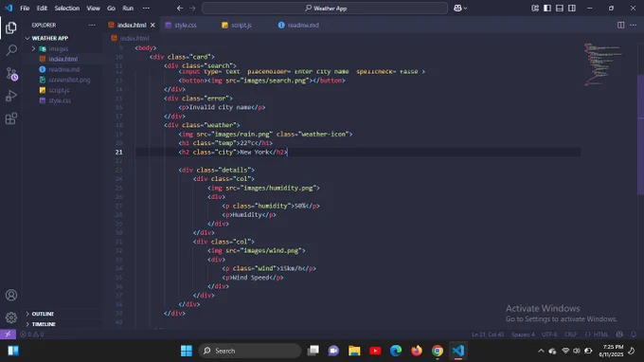Open the Extensions view
The width and height of the screenshot is (644, 362).
tap(11, 118)
